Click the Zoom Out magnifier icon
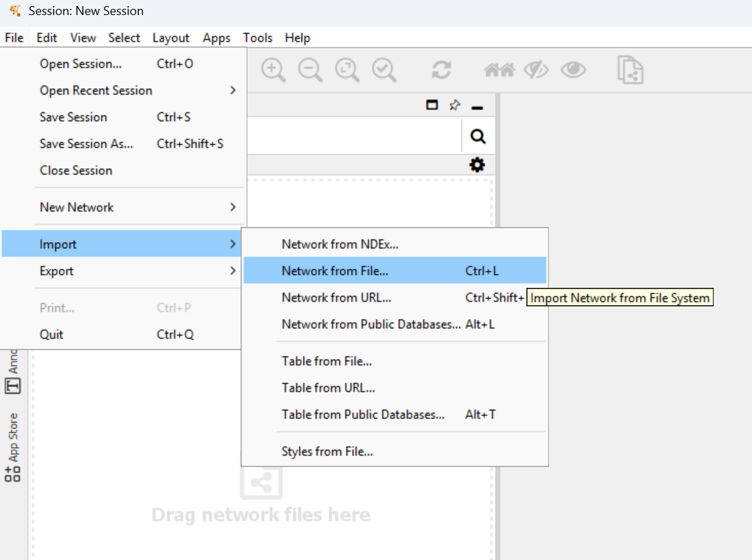The width and height of the screenshot is (752, 560). click(310, 70)
